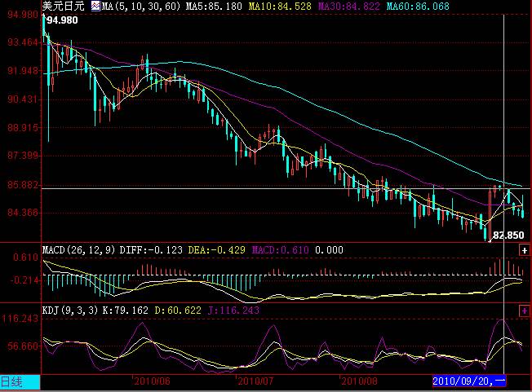
Task: Click the 93.464 price axis label
Action: tap(23, 42)
